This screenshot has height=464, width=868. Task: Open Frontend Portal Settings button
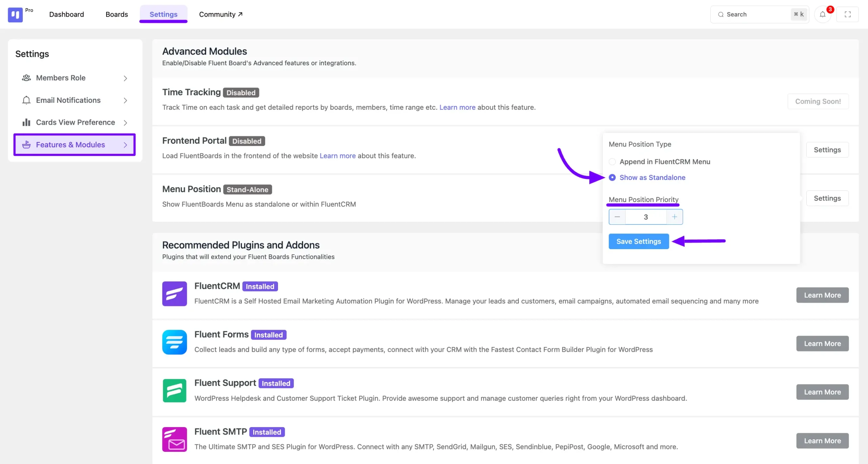[827, 150]
